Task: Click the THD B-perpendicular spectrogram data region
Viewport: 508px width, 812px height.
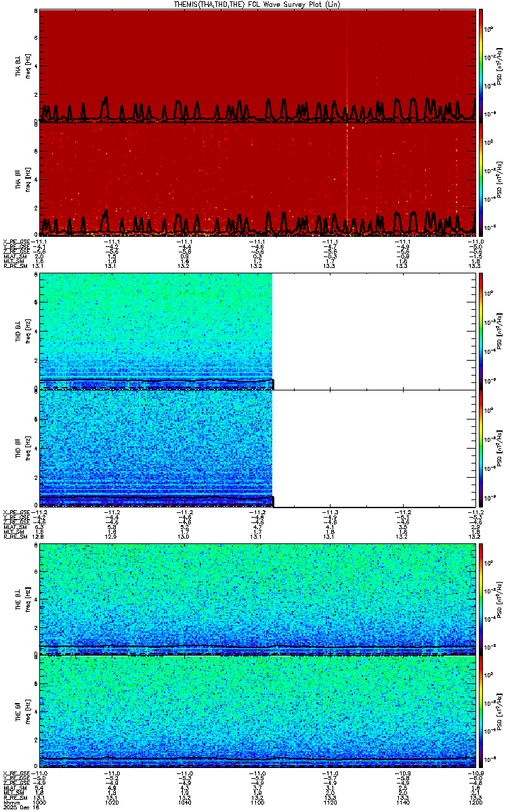Action: pos(156,331)
